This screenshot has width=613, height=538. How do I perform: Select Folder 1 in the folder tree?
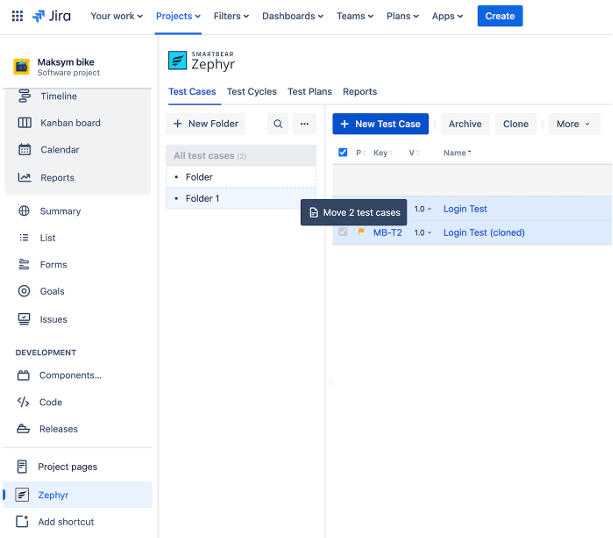(202, 198)
